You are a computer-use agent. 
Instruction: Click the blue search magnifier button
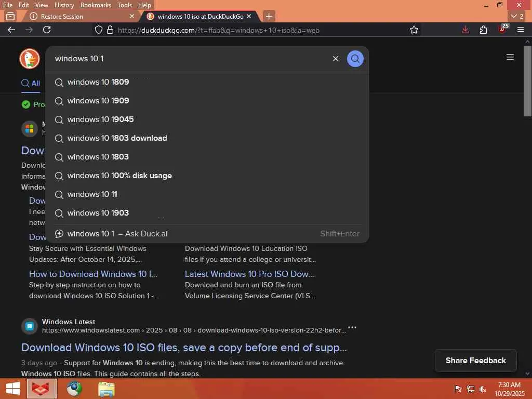pos(355,59)
